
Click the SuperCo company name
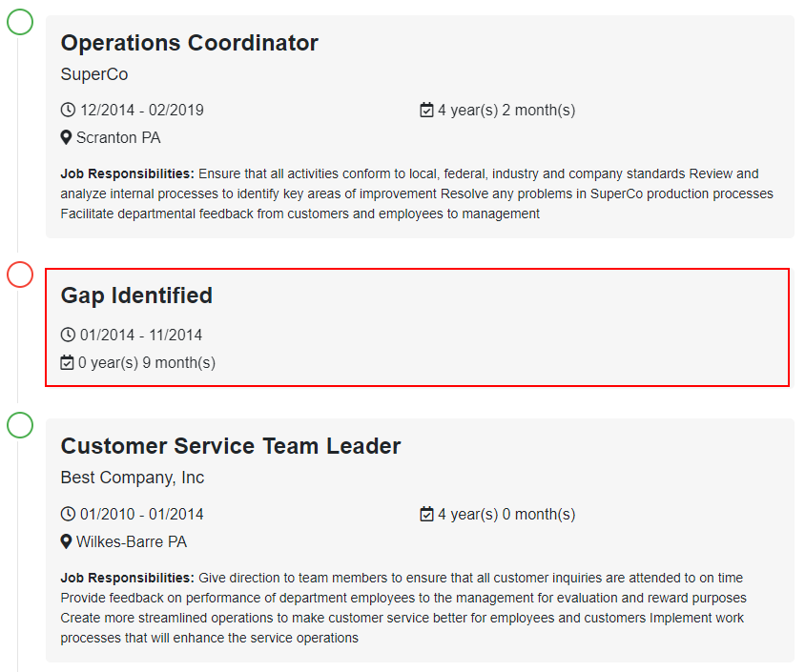click(x=94, y=73)
